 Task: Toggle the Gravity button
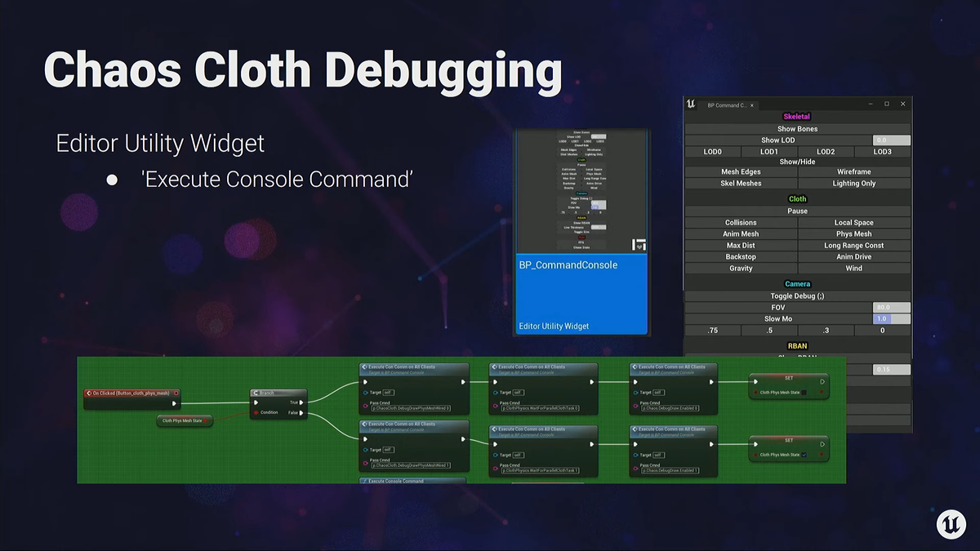(741, 268)
